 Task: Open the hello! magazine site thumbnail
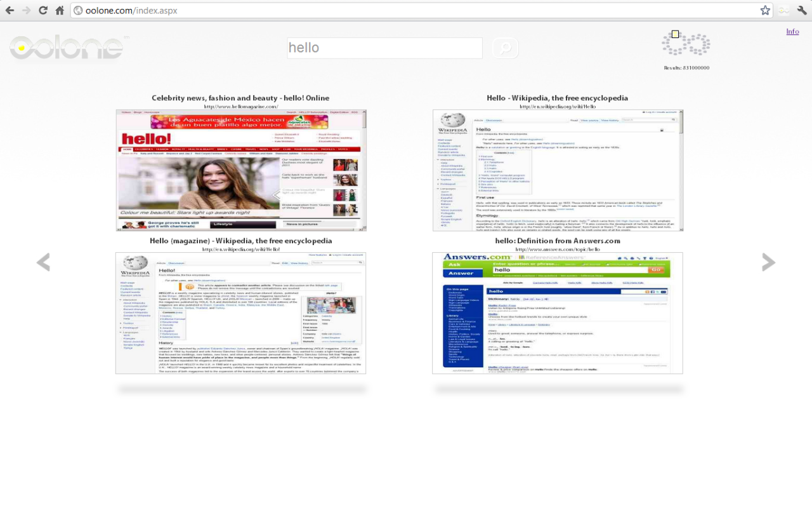241,170
